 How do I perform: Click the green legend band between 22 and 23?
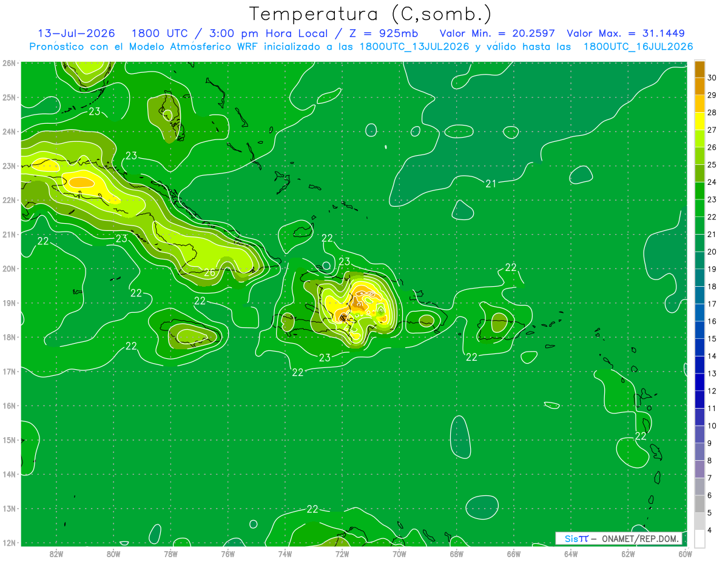[x=699, y=208]
